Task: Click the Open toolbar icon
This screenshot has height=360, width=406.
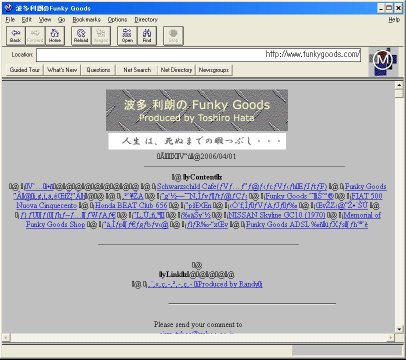Action: 127,36
